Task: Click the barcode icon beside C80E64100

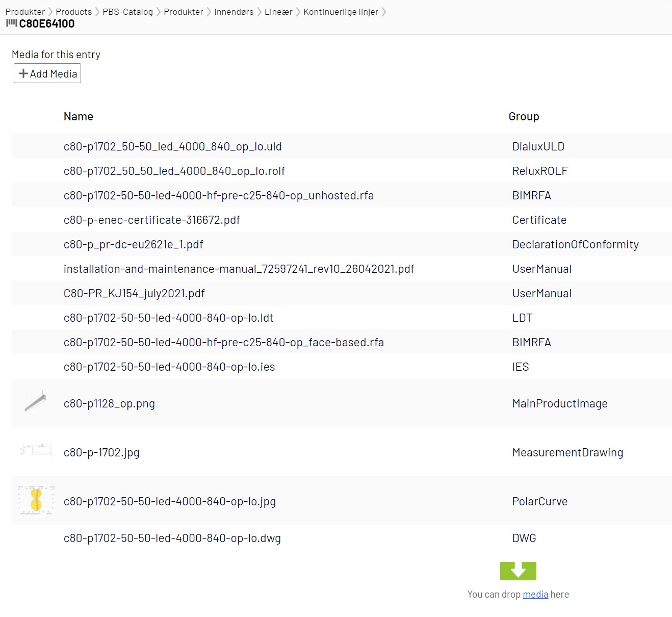Action: click(x=11, y=23)
